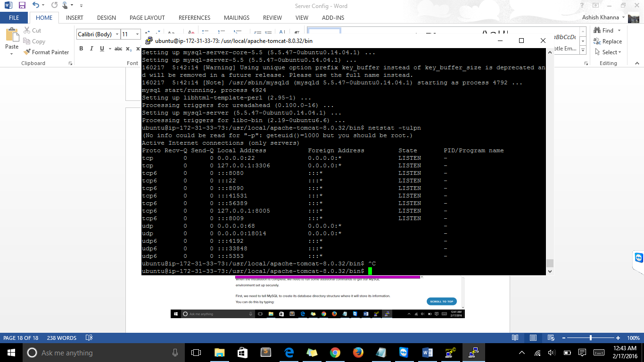Open the font size dropdown
644x362 pixels.
point(137,34)
